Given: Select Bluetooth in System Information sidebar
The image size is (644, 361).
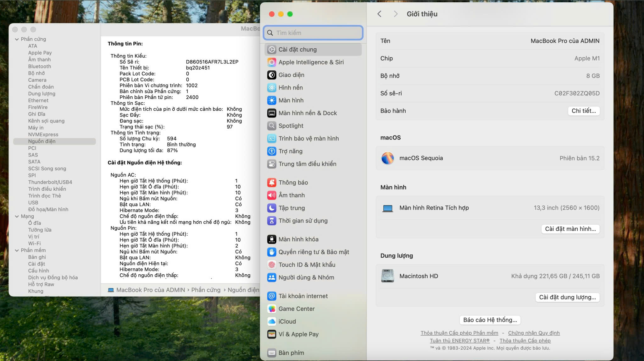Looking at the screenshot, I should click(x=40, y=66).
